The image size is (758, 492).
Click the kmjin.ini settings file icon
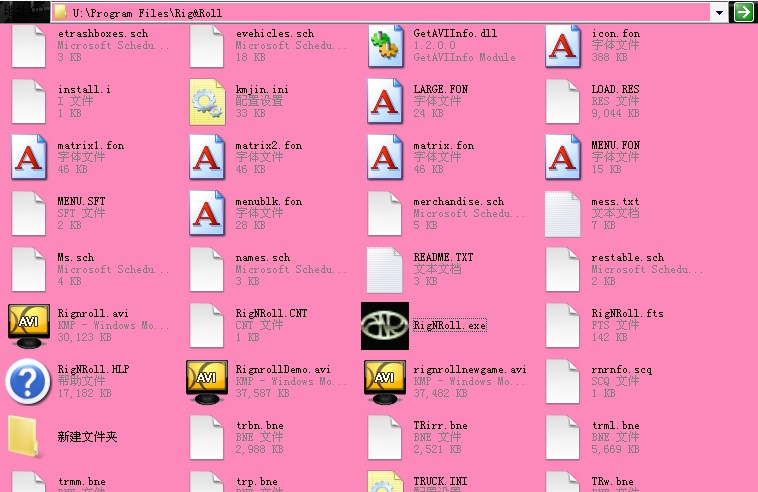pyautogui.click(x=207, y=101)
